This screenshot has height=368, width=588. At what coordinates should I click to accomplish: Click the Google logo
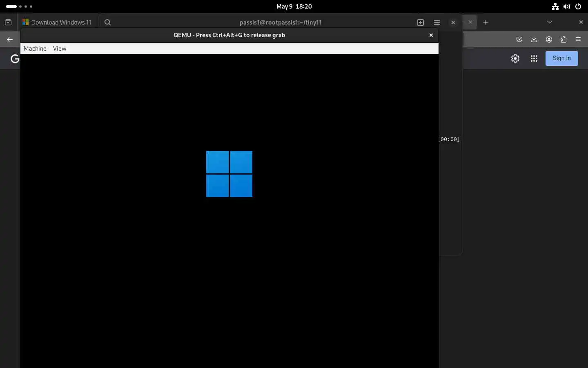click(15, 59)
